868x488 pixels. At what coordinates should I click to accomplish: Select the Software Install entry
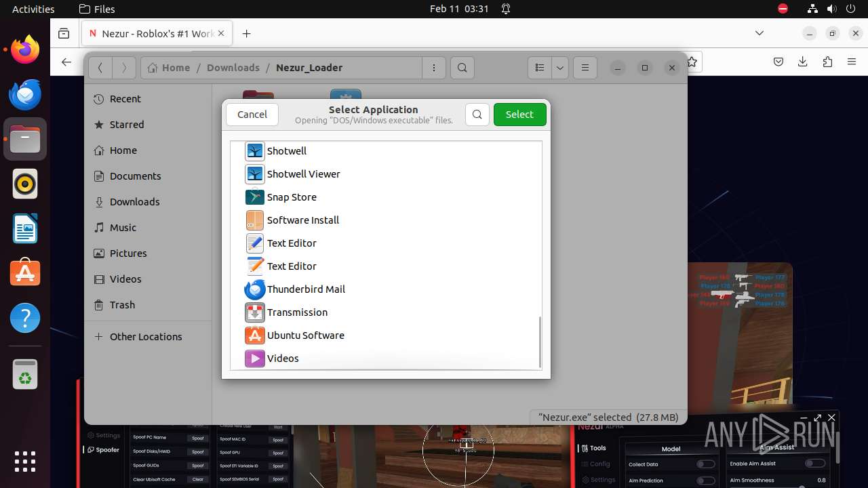pos(385,220)
